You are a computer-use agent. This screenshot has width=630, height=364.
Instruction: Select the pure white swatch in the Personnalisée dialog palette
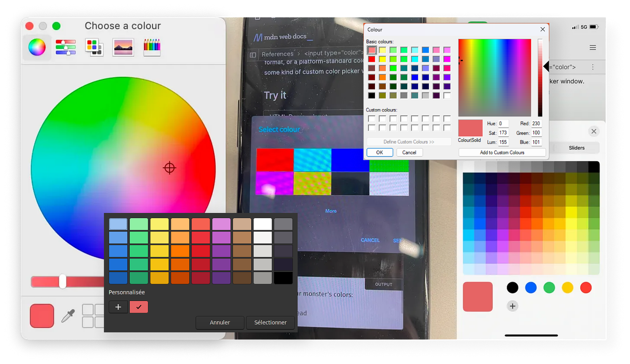[263, 224]
